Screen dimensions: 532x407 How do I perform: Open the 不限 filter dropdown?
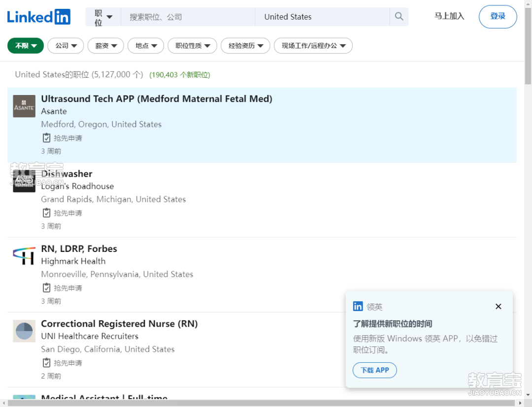tap(26, 46)
